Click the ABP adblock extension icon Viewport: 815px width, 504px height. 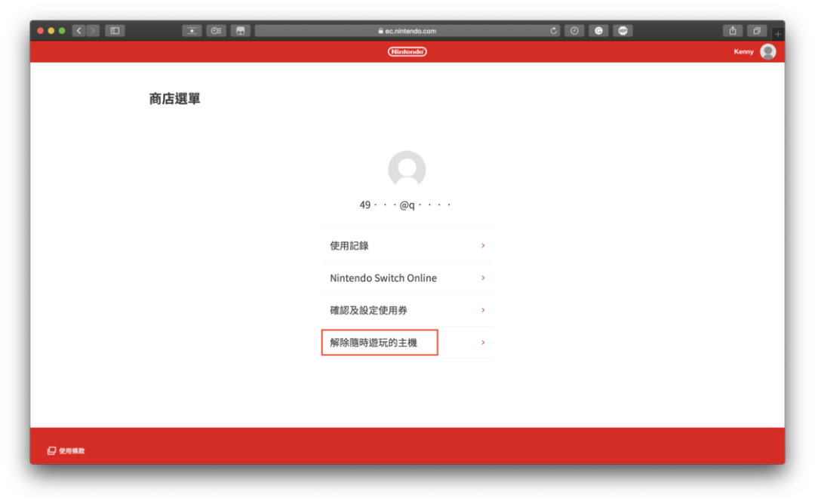(x=623, y=31)
